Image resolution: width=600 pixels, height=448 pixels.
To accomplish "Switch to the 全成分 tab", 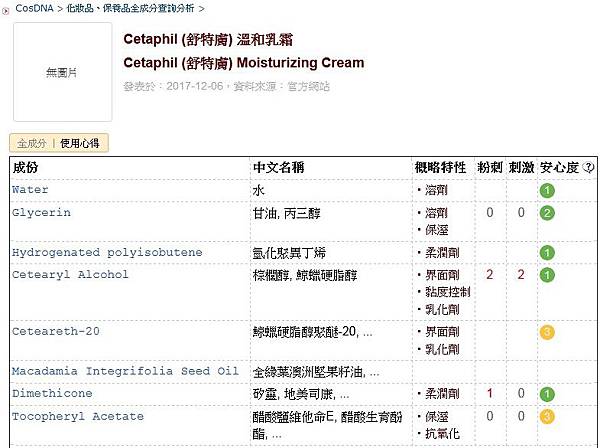I will point(31,143).
